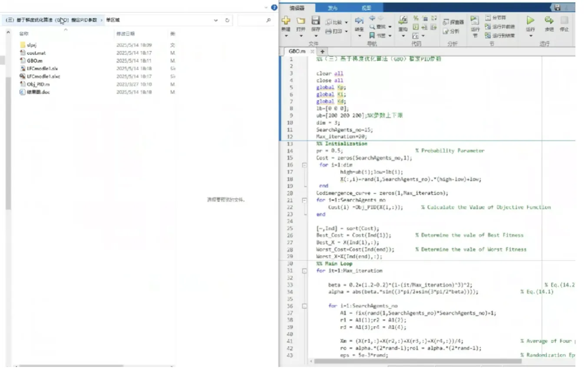Open the dropdown arrow under New (新建)
The image size is (588, 383).
pos(286,36)
